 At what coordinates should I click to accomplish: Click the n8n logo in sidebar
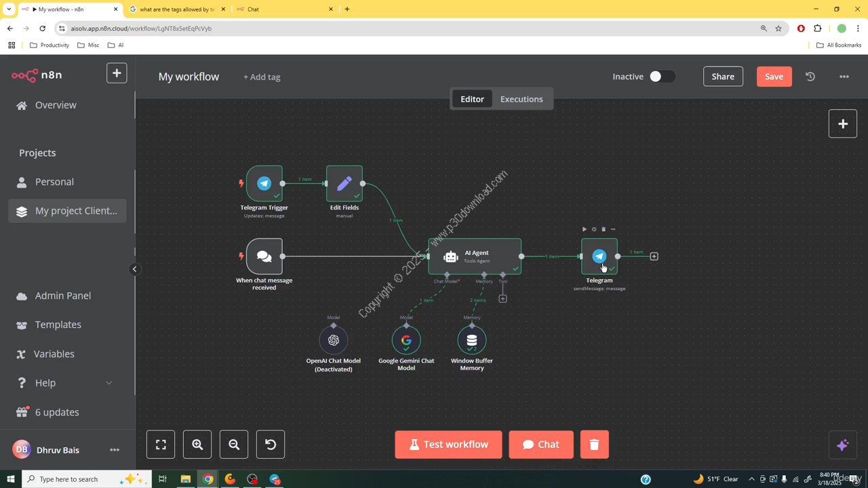point(37,75)
